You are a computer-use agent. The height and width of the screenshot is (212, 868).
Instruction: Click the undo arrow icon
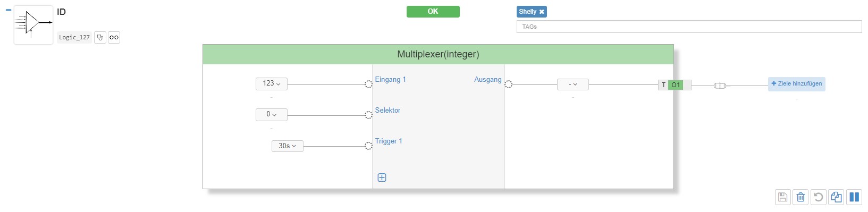pyautogui.click(x=819, y=197)
